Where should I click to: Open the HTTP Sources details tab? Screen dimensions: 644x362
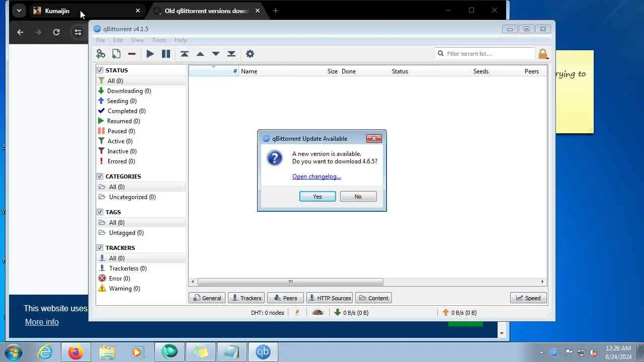[x=330, y=298]
